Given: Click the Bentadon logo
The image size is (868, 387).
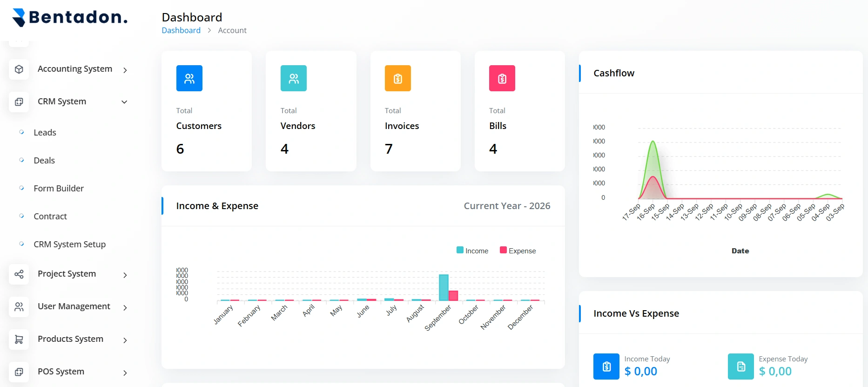Looking at the screenshot, I should [x=69, y=17].
